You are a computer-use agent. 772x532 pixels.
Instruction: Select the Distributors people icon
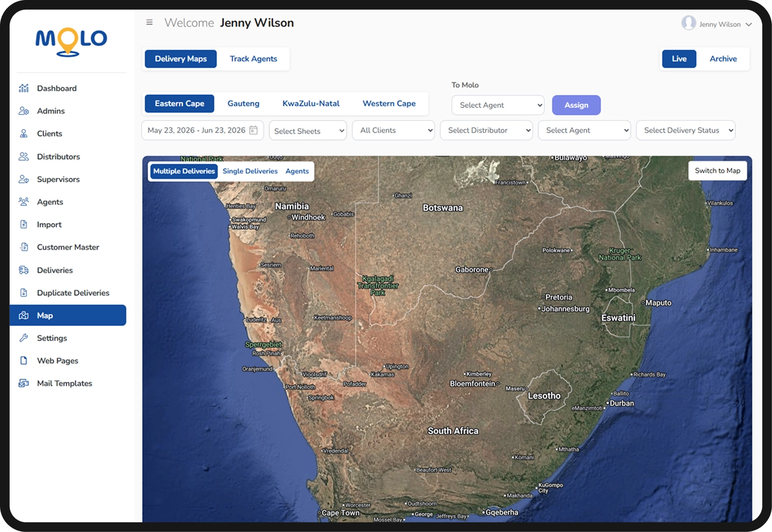pos(24,156)
